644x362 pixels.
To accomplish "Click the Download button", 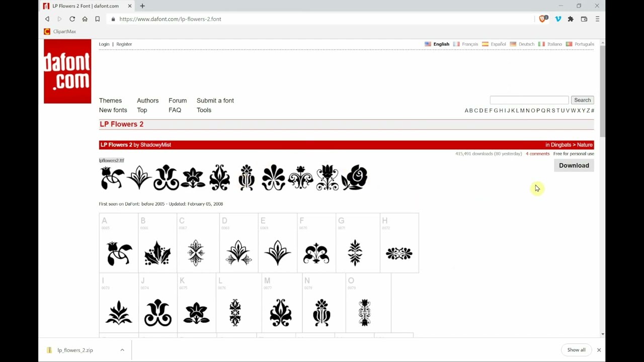I will [574, 165].
